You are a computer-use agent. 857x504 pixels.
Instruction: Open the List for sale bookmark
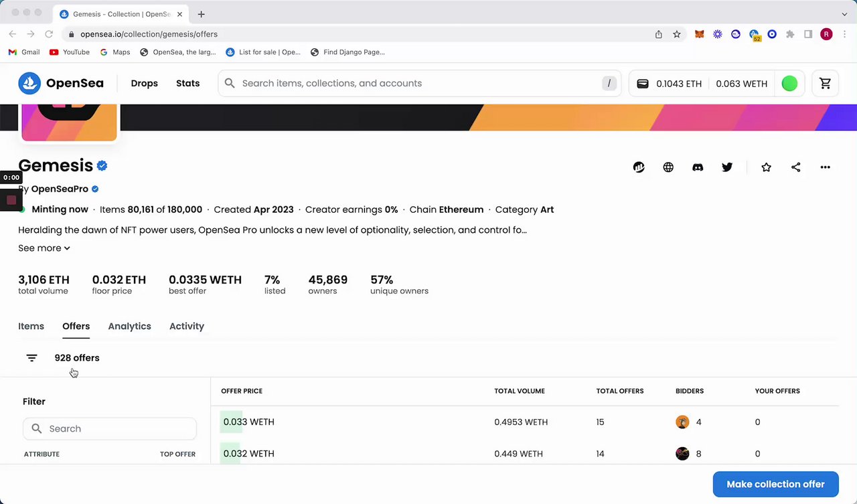263,52
